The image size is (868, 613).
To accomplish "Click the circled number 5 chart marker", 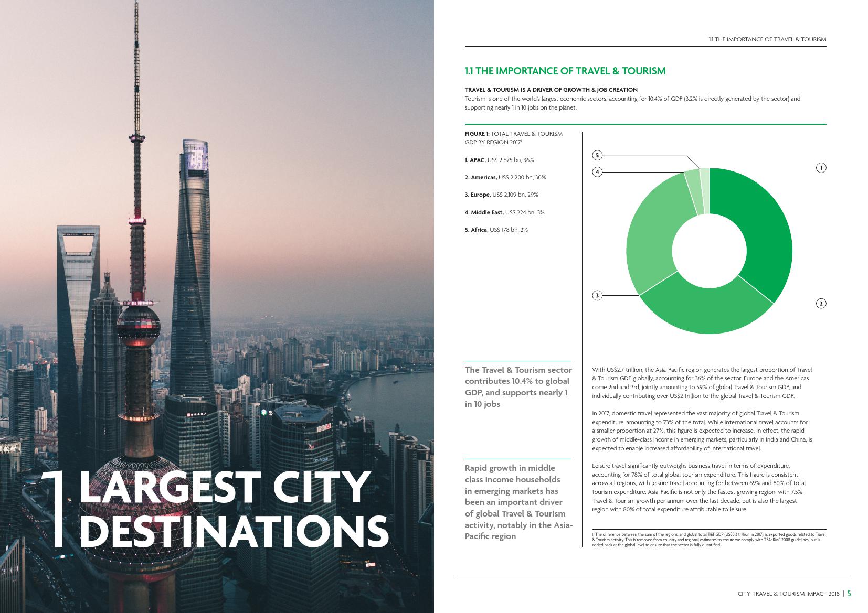I will [x=597, y=155].
